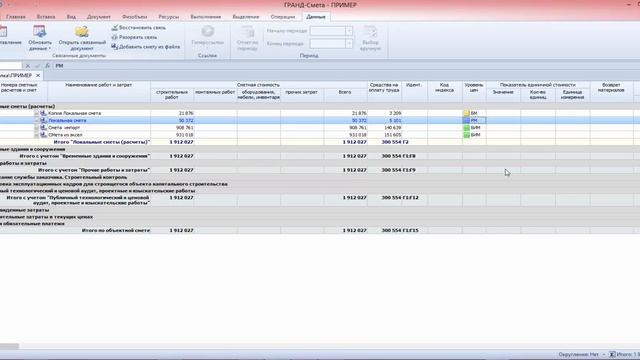Screen dimensions: 640x360
Task: Open the Ресурсы ribbon tab
Action: pyautogui.click(x=169, y=17)
